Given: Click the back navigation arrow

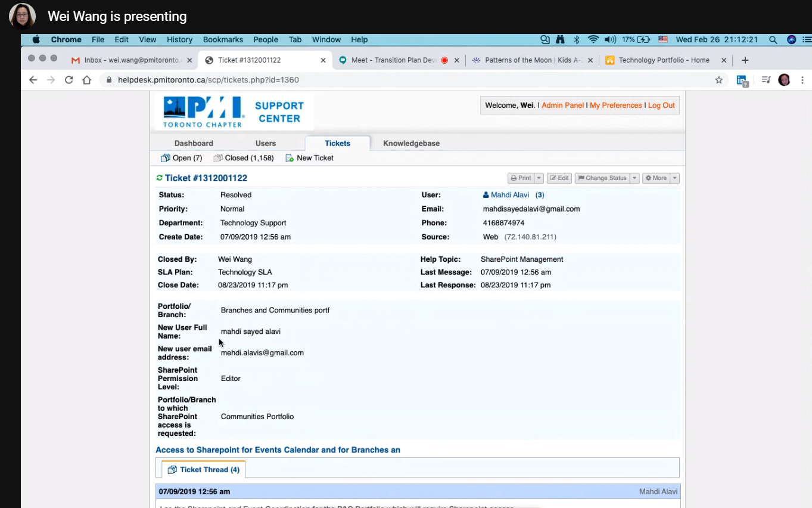Looking at the screenshot, I should tap(33, 80).
